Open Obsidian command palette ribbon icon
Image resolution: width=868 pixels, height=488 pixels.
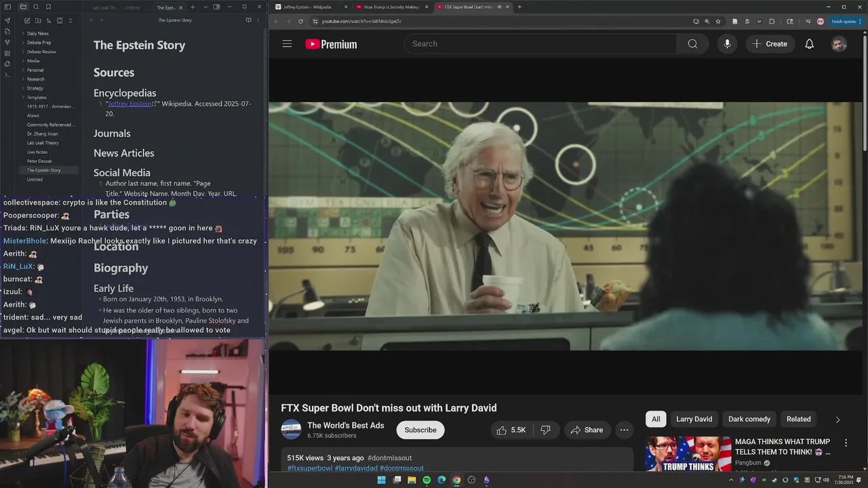[7, 75]
